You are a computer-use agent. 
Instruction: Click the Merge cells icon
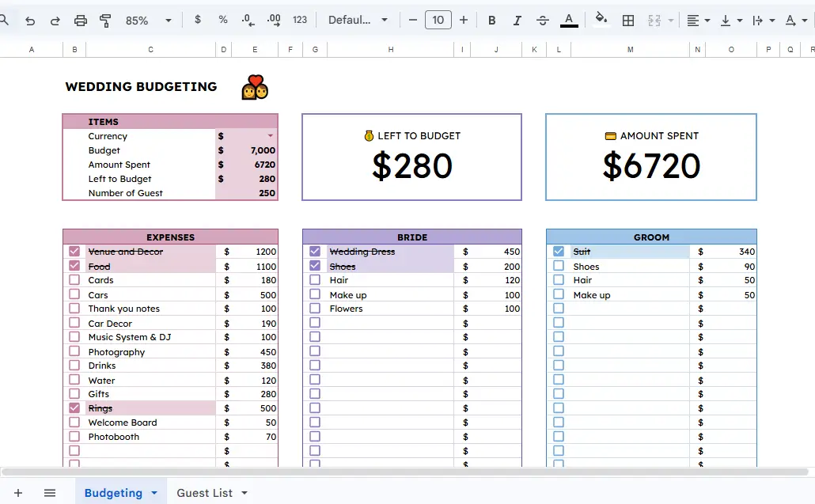tap(655, 20)
